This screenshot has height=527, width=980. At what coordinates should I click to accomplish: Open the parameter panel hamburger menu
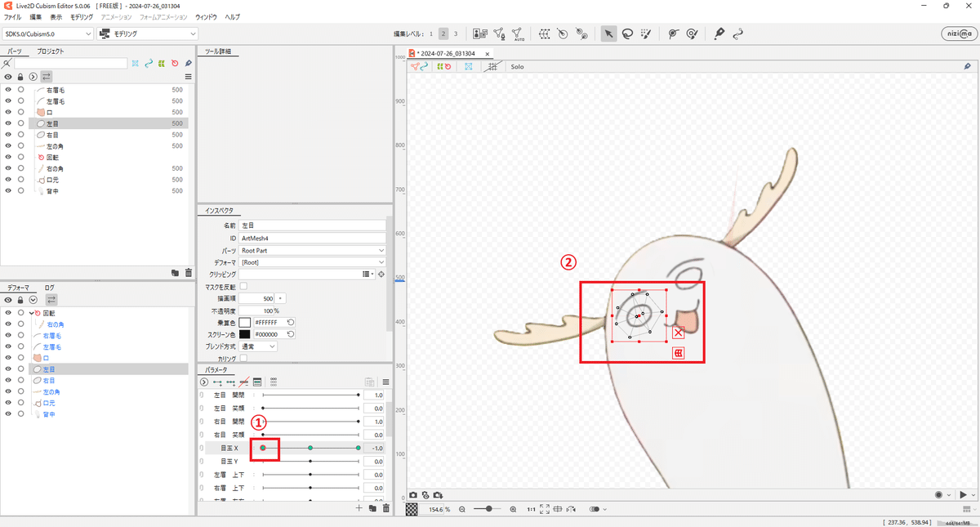385,382
